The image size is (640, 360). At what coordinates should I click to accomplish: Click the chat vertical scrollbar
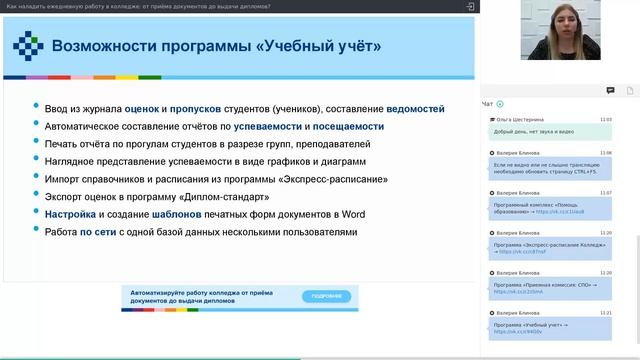pyautogui.click(x=638, y=289)
